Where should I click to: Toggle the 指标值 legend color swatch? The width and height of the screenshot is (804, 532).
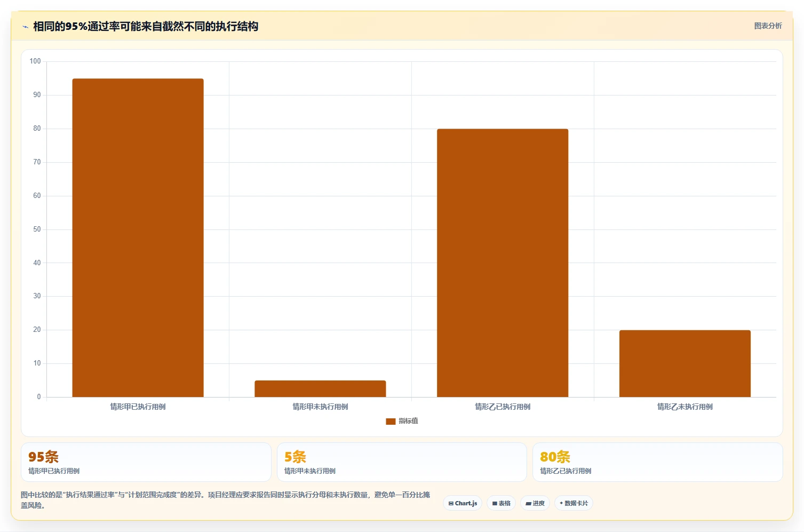391,421
